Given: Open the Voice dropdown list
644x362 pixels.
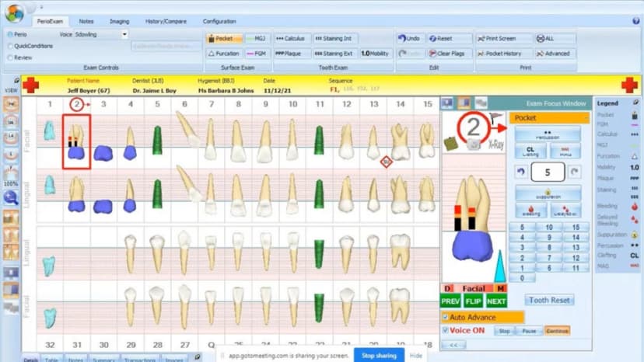Looking at the screenshot, I should pyautogui.click(x=124, y=34).
